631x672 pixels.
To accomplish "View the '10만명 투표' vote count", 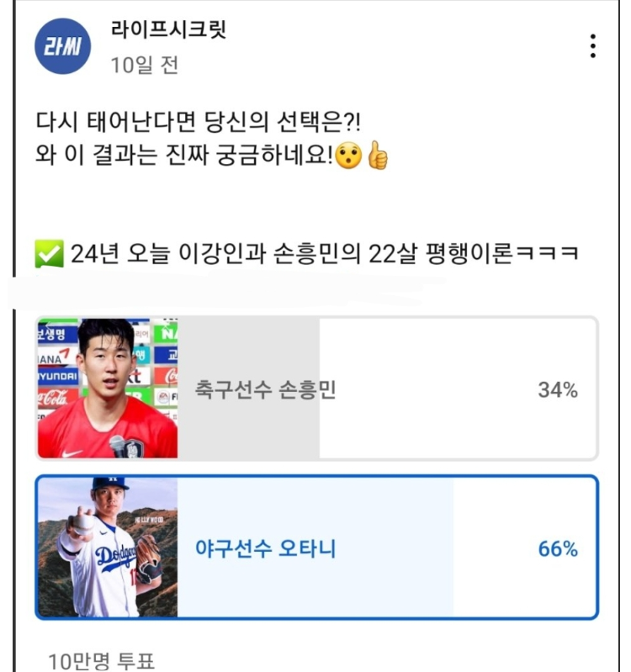I will coord(101,661).
